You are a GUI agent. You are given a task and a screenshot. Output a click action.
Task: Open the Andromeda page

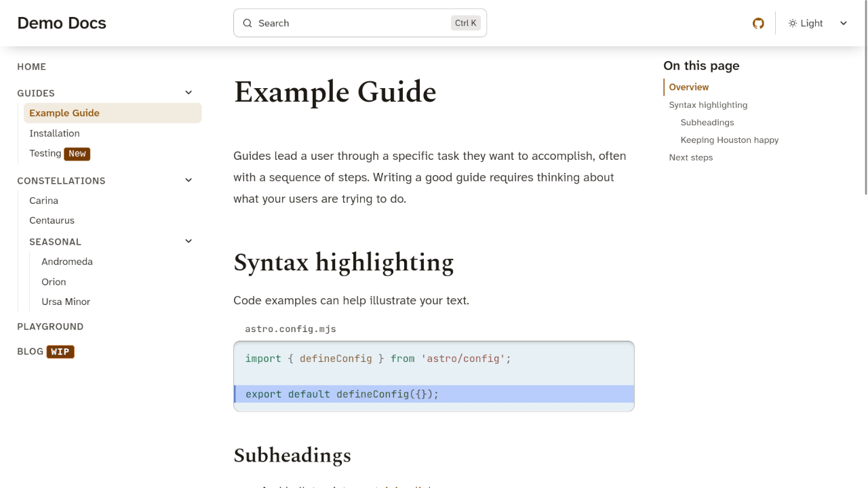point(67,262)
